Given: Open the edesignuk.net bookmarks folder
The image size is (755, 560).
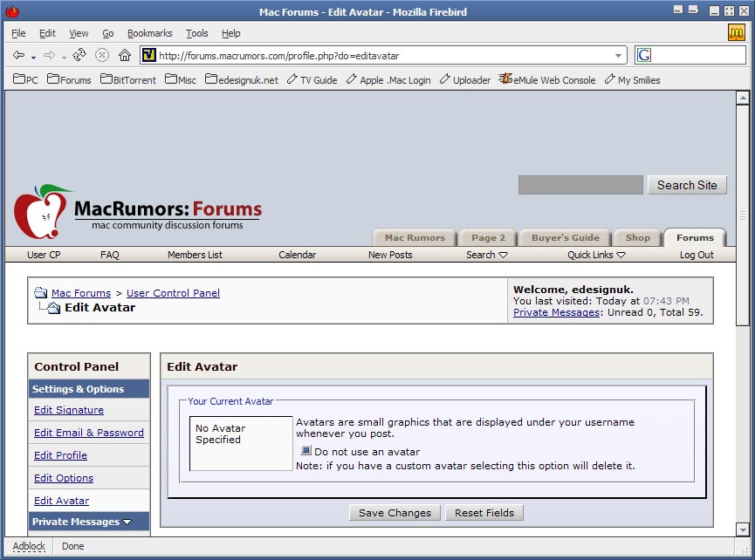Looking at the screenshot, I should tap(242, 80).
